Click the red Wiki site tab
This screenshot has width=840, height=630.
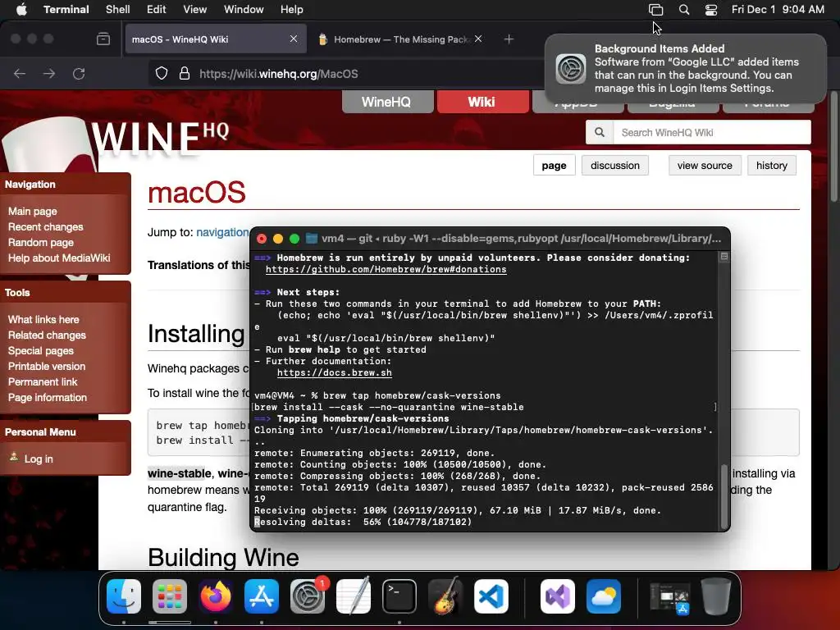pos(482,102)
